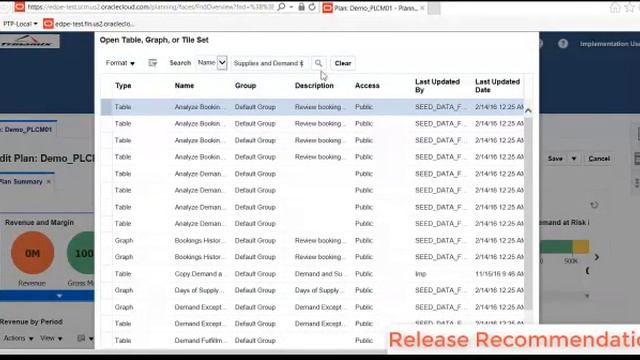Sort by the Group column header
The width and height of the screenshot is (640, 360).
click(245, 86)
